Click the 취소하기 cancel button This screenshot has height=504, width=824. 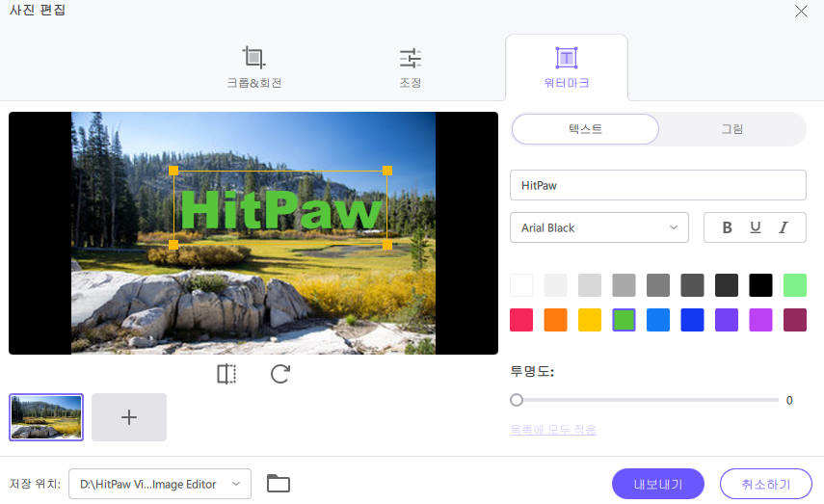[765, 484]
